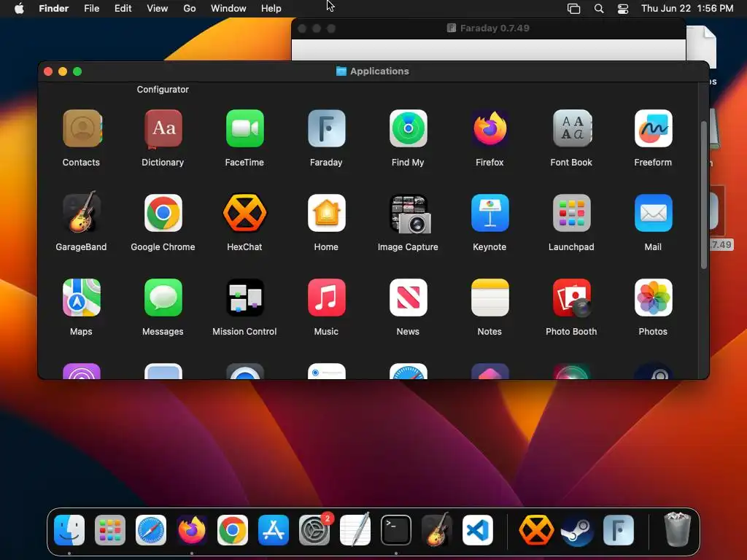Open Terminal from the Dock
The image size is (747, 560).
click(396, 530)
